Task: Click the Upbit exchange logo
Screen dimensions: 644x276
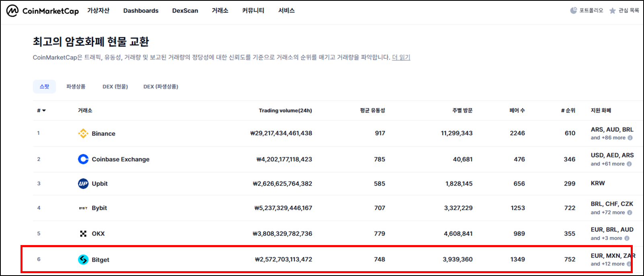Action: point(83,184)
